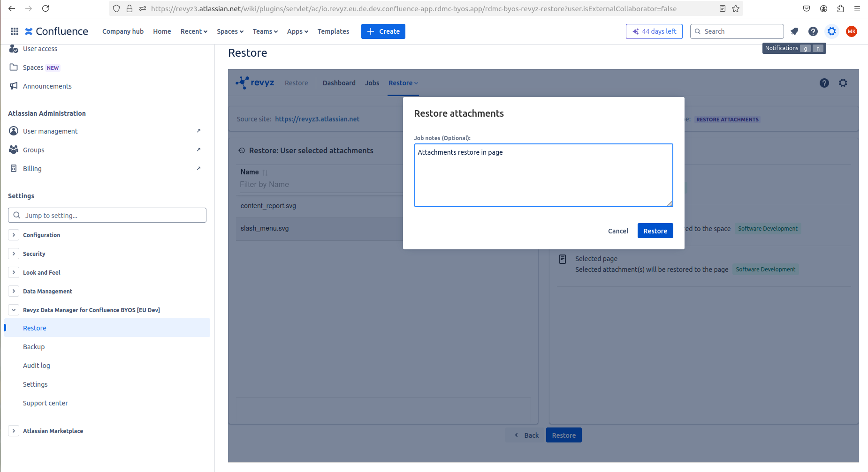Click the browser account icon
The height and width of the screenshot is (472, 868).
823,8
